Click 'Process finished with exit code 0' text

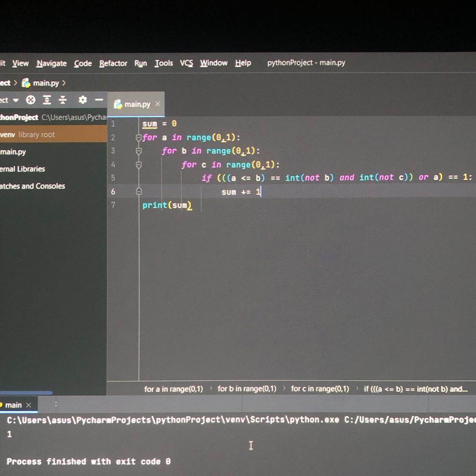(89, 462)
